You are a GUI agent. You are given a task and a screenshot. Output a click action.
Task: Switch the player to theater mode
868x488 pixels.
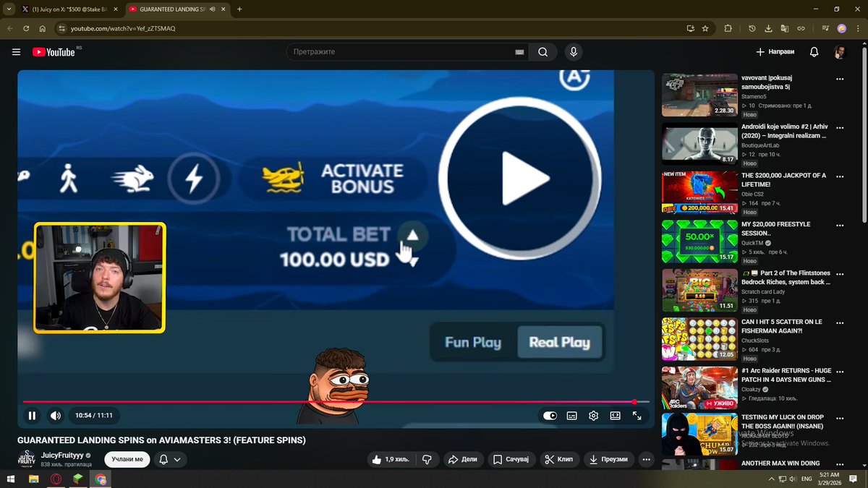tap(616, 416)
